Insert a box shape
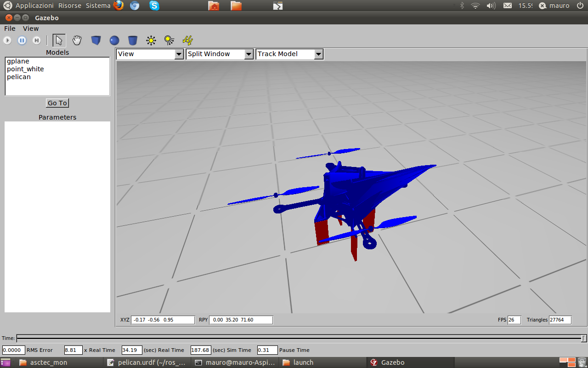The image size is (588, 368). coord(96,40)
